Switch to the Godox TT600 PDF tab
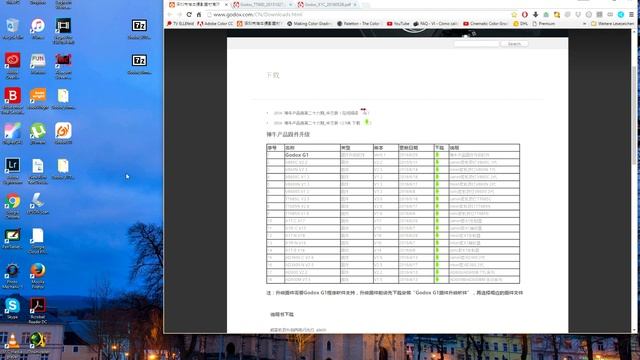 (262, 4)
